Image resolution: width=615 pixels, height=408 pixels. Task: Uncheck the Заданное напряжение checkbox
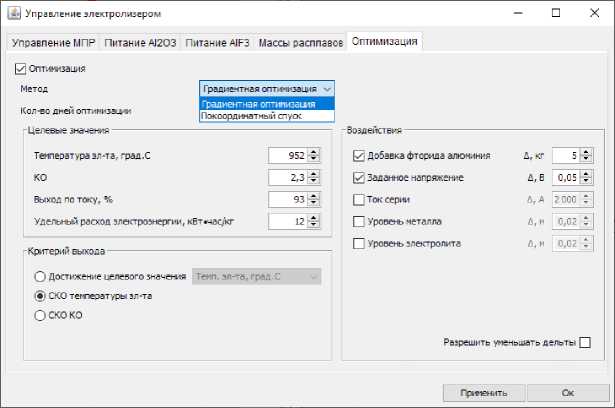[x=359, y=178]
